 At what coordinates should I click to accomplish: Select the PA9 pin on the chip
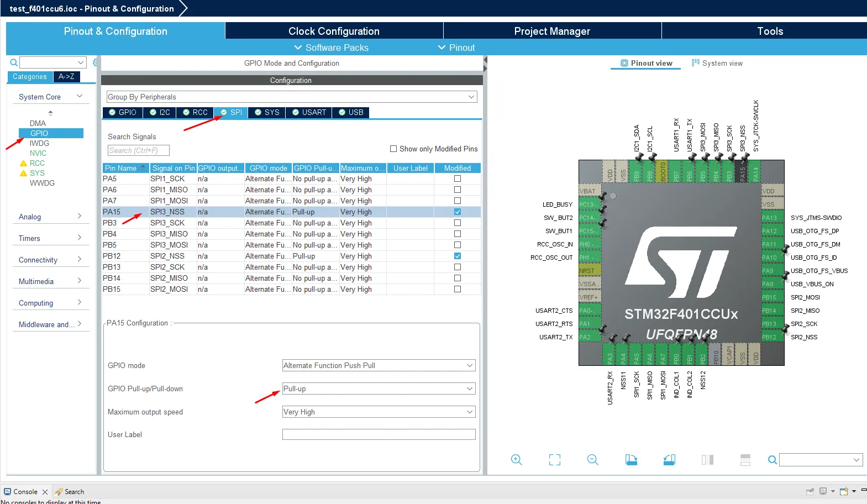pos(773,271)
